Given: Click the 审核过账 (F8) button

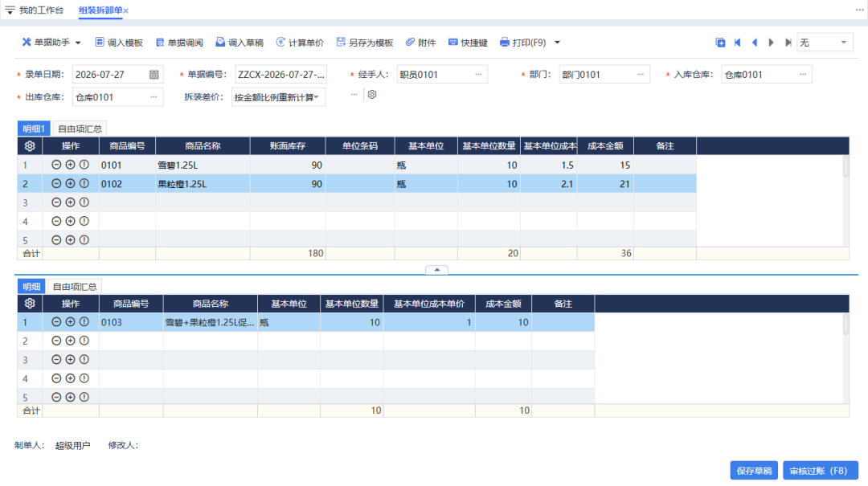Looking at the screenshot, I should pos(820,471).
